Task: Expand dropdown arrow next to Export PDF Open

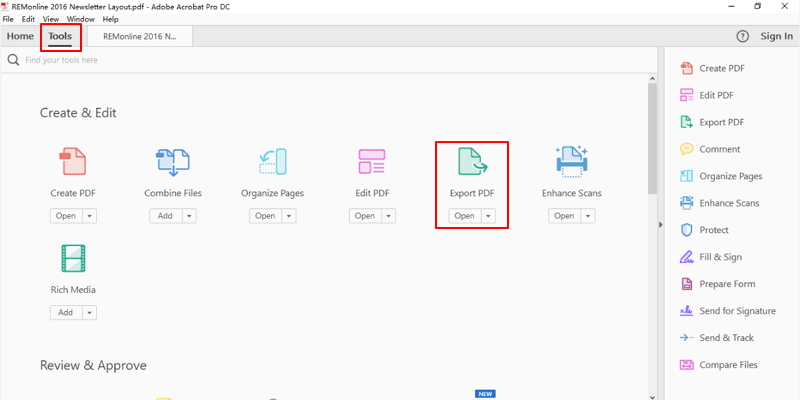Action: point(488,216)
